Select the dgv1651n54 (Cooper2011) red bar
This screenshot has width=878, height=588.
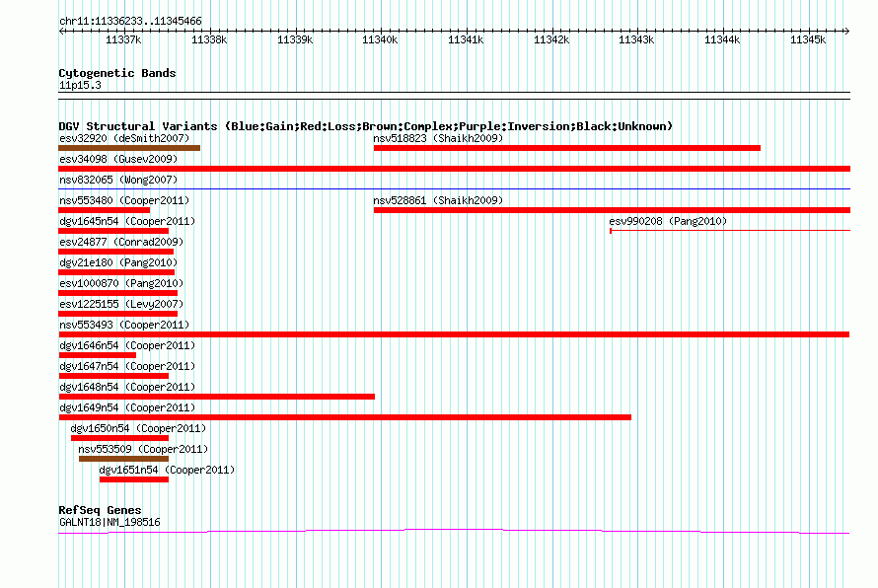coord(134,479)
